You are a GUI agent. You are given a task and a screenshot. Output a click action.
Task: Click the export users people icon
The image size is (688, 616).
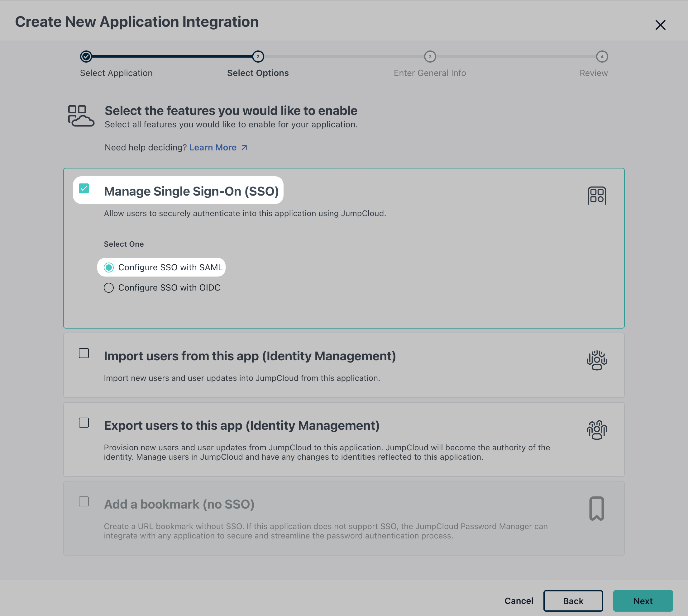(597, 429)
